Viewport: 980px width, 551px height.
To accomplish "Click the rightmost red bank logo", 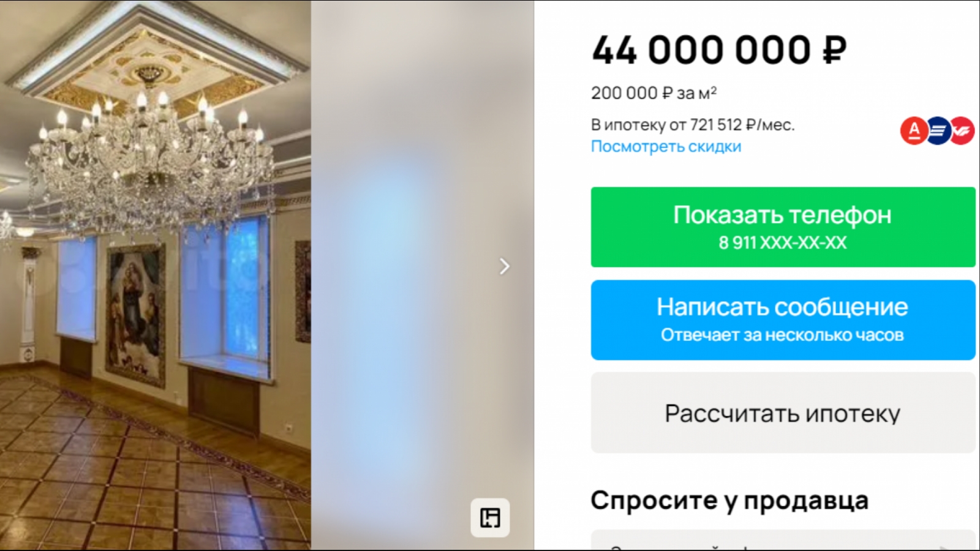I will pos(962,131).
